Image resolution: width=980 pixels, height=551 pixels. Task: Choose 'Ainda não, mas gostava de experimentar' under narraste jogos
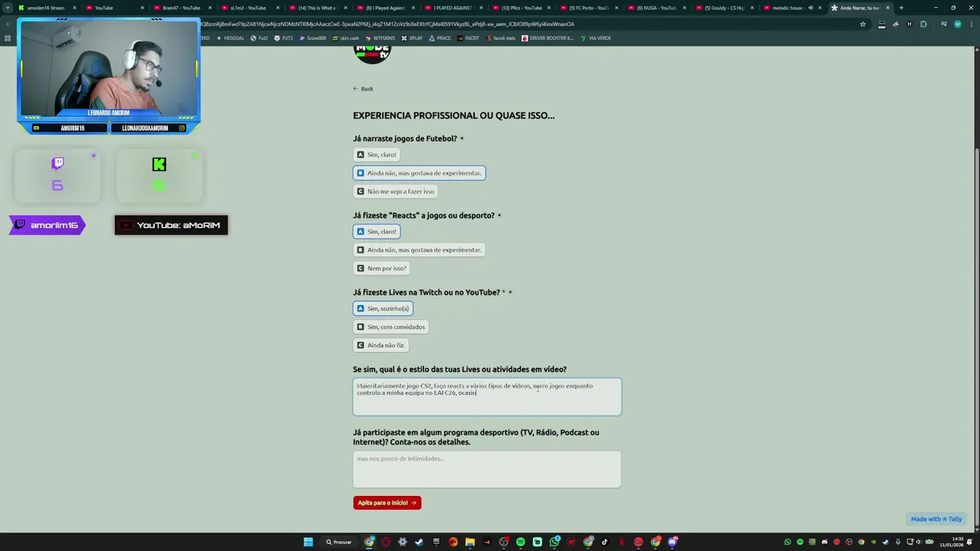point(419,173)
